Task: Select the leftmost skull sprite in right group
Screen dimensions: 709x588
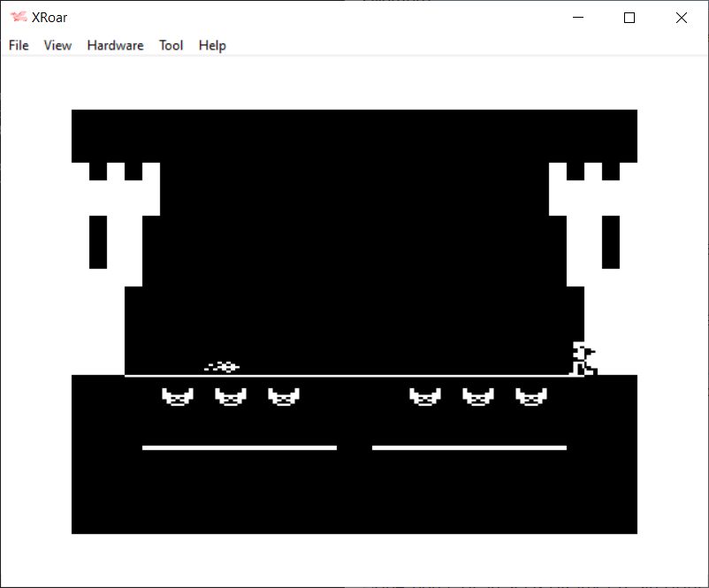Action: point(424,397)
